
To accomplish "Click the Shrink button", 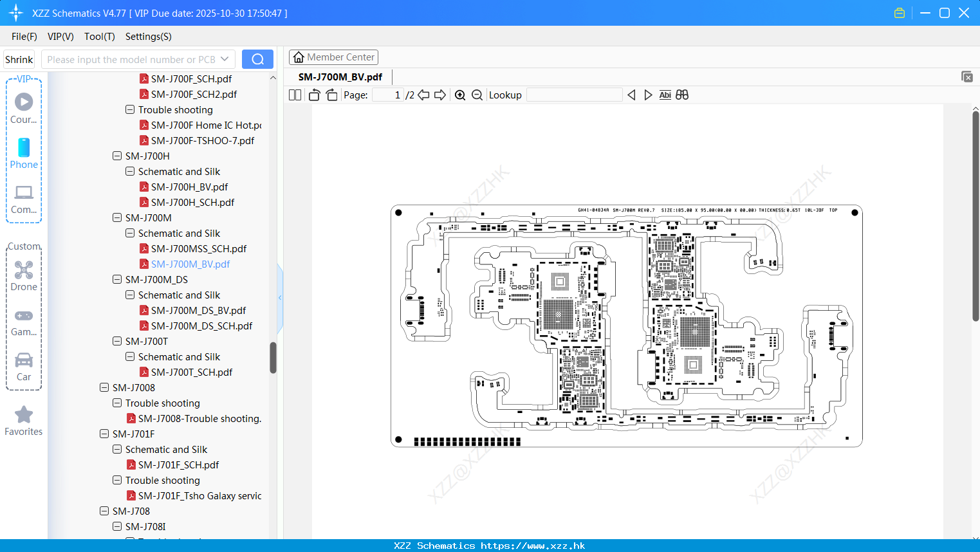I will click(x=19, y=59).
